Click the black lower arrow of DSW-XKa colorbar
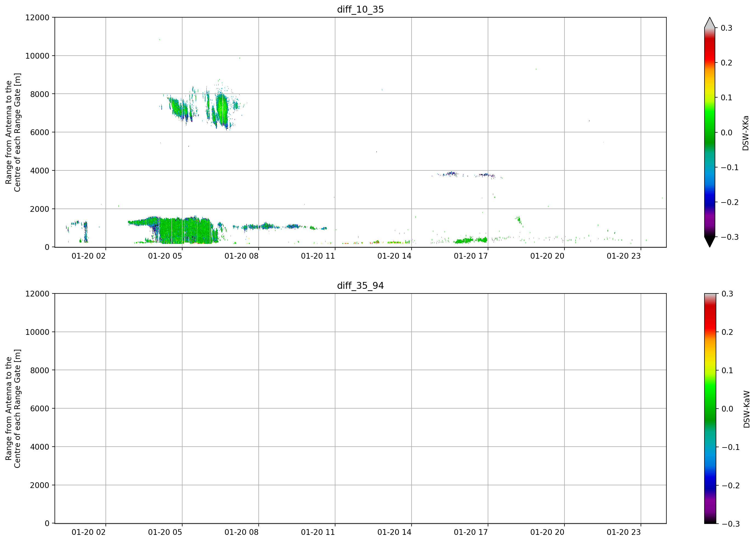 pos(710,242)
